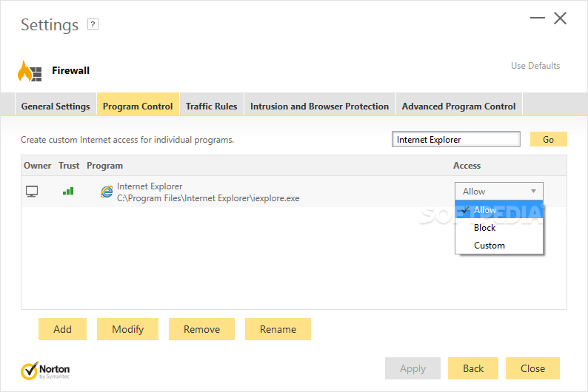The height and width of the screenshot is (392, 588).
Task: Click the Access column header
Action: coord(467,166)
